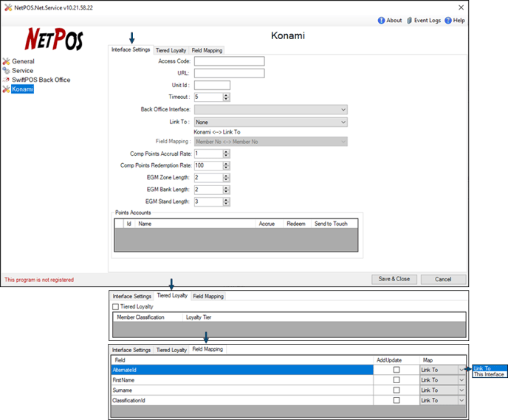Select General in the navigation list

tap(23, 61)
